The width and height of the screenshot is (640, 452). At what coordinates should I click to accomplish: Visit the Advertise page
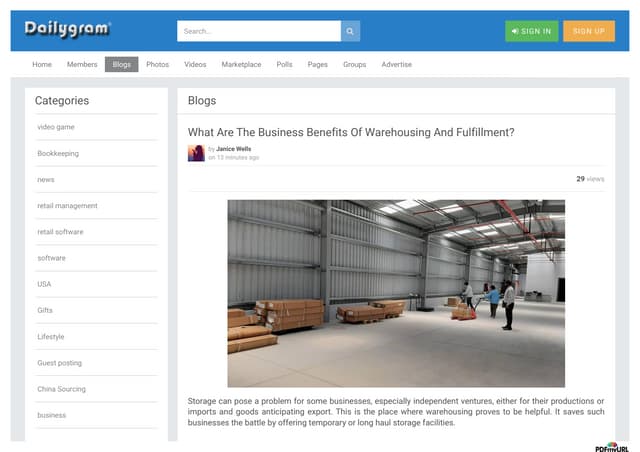point(396,64)
